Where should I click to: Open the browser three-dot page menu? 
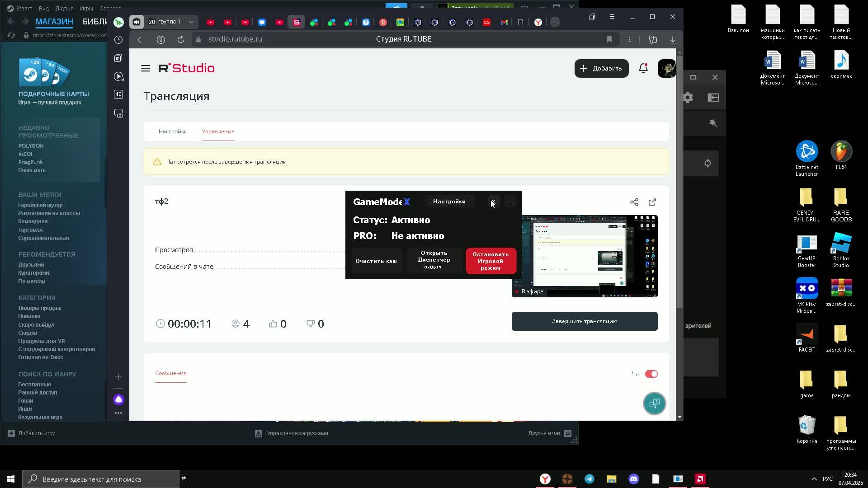point(629,39)
